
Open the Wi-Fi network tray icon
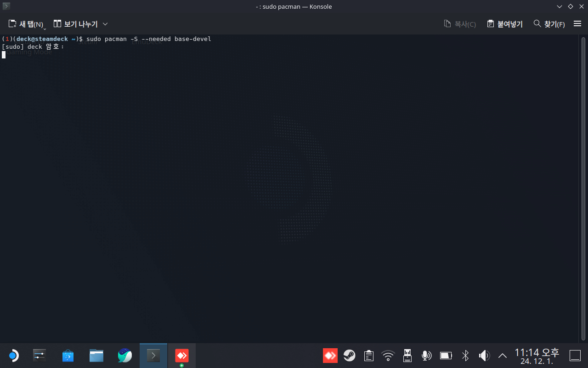coord(388,356)
